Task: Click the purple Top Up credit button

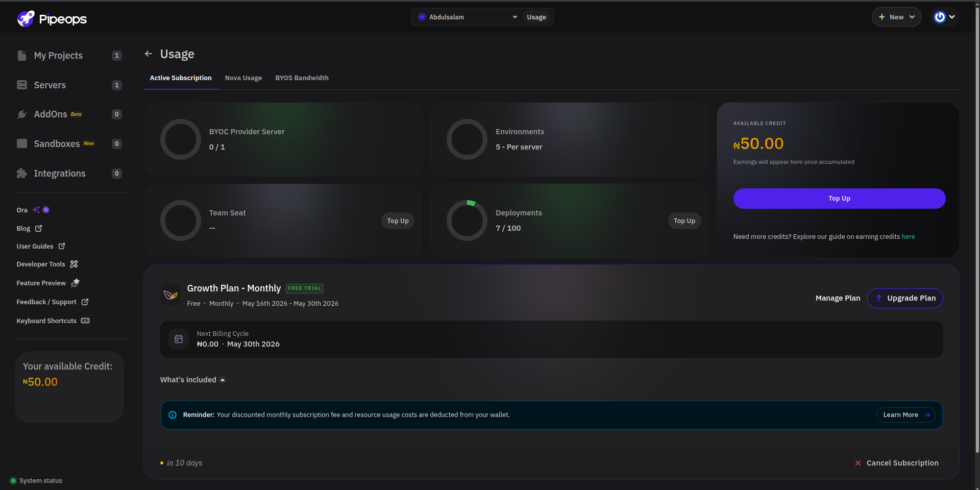Action: (839, 199)
